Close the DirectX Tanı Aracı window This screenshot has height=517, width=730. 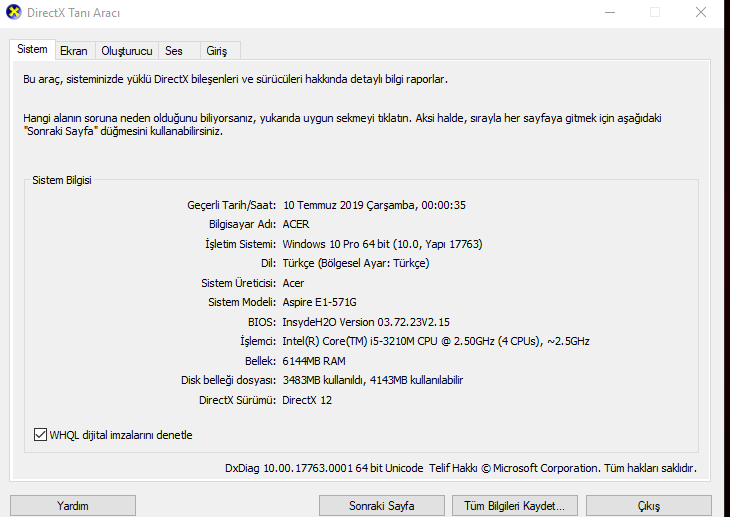pyautogui.click(x=701, y=12)
